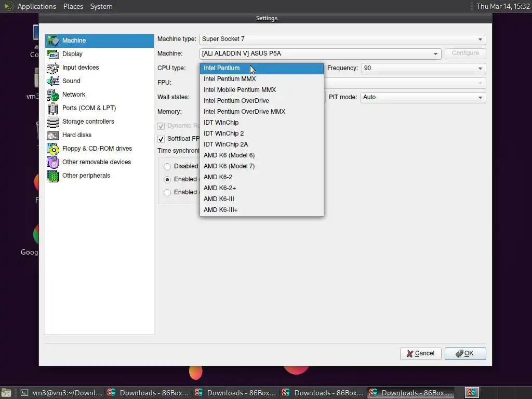Choose AMD K6 (Model 7) option
The image size is (532, 399).
coord(262,166)
